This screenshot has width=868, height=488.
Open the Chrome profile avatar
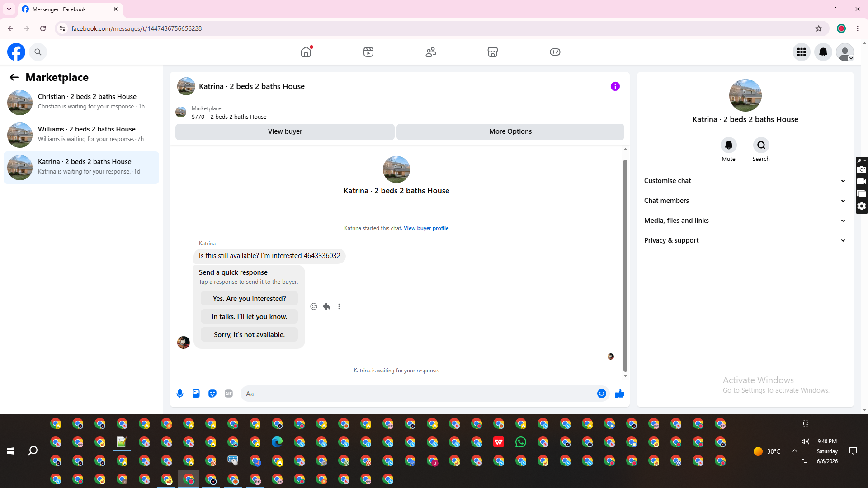point(841,28)
